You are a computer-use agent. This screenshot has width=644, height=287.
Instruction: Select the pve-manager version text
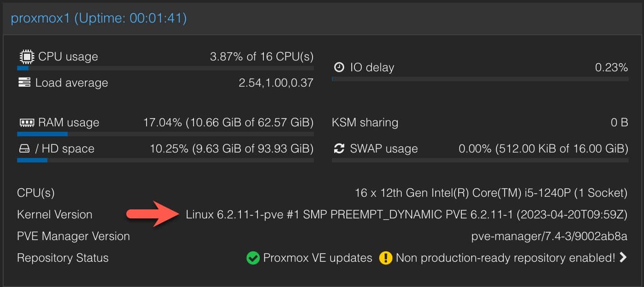pos(549,236)
